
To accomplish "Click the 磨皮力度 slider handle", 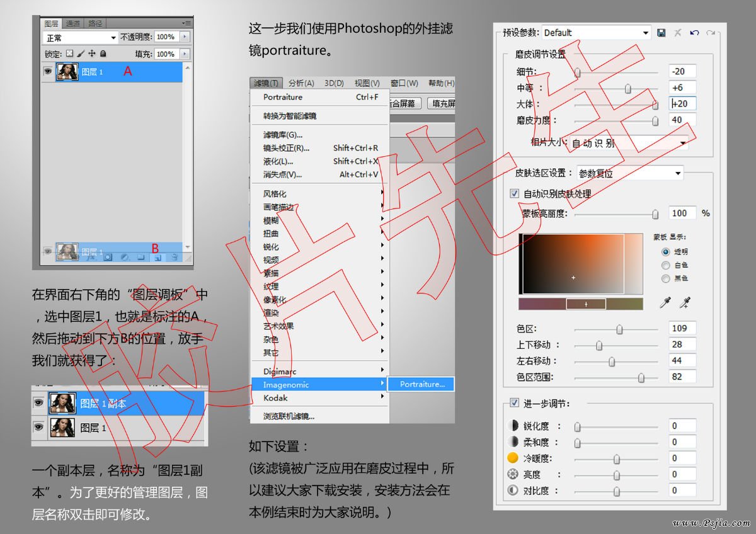I will tap(655, 120).
